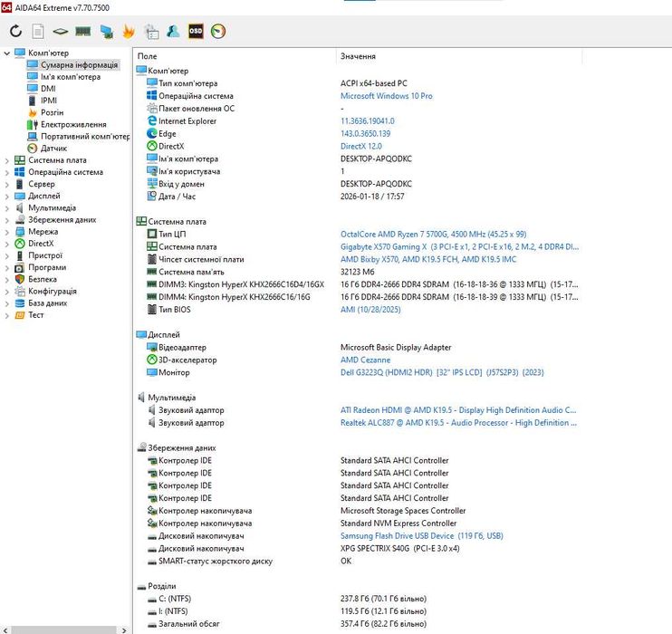Select the Microsoft Basic Display Adapter value
Viewport: 672px width, 634px height.
tap(396, 347)
